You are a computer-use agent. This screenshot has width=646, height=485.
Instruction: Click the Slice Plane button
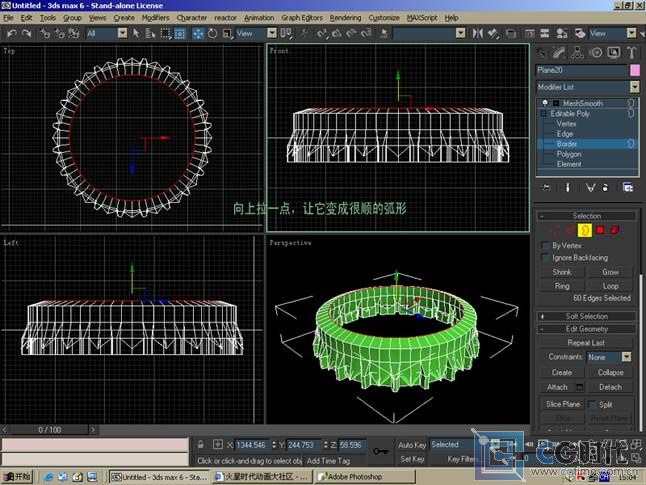[562, 404]
